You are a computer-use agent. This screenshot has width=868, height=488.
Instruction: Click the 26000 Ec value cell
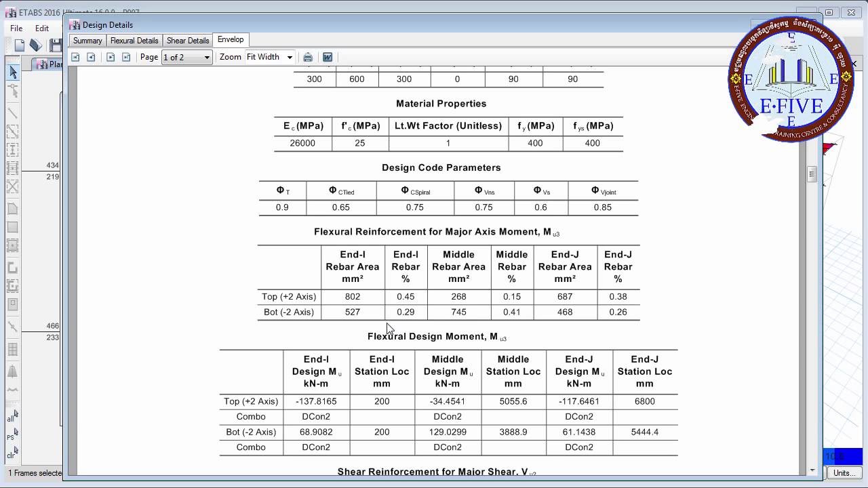coord(302,143)
